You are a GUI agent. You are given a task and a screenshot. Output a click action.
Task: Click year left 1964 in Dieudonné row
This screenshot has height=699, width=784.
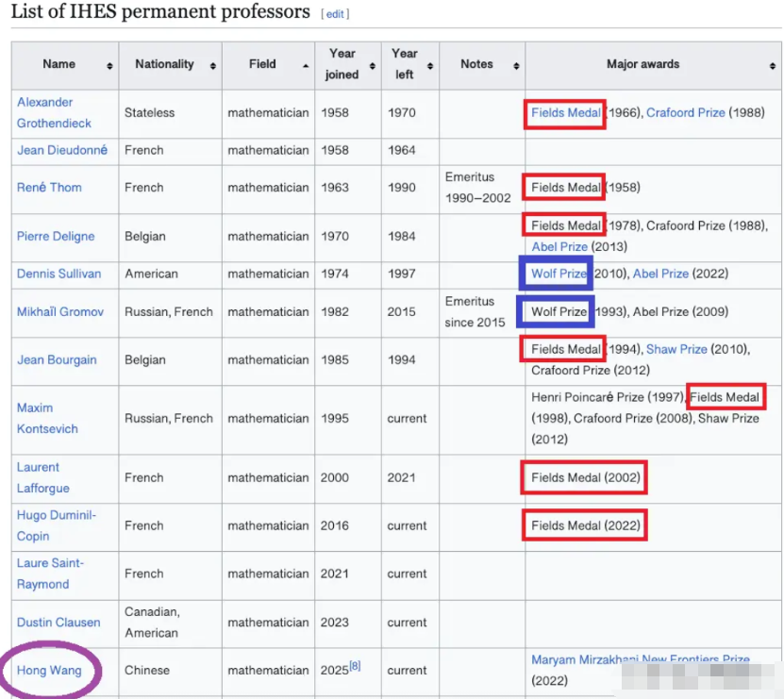tap(402, 150)
